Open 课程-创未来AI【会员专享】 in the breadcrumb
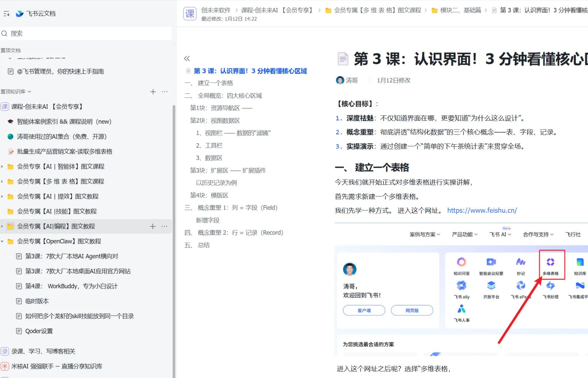588x378 pixels. tap(278, 10)
